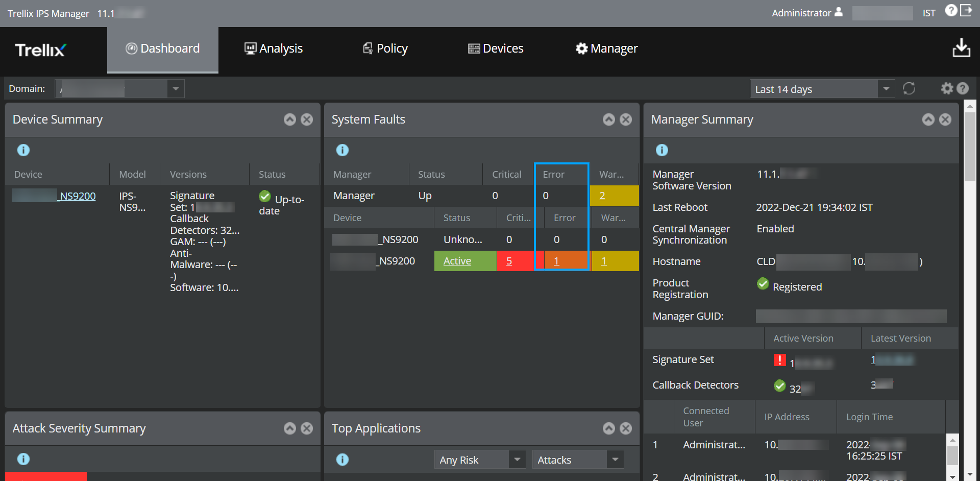980x481 pixels.
Task: Open the Manager tab
Action: 607,49
